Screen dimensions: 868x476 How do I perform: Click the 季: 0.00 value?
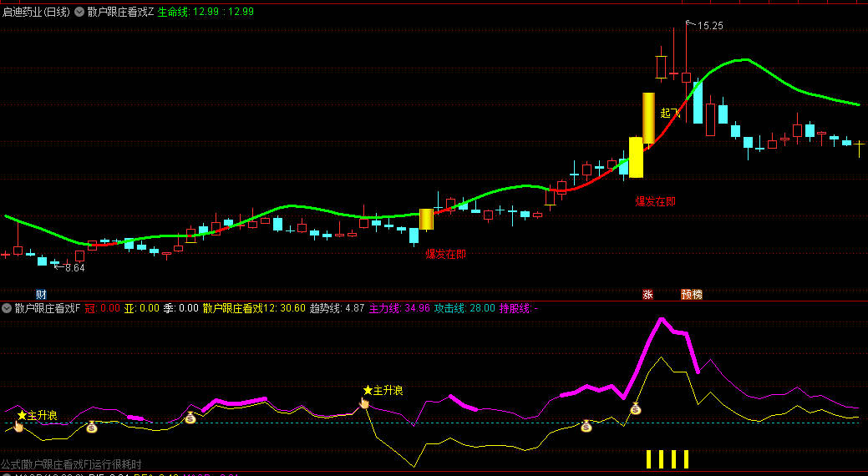pyautogui.click(x=180, y=308)
